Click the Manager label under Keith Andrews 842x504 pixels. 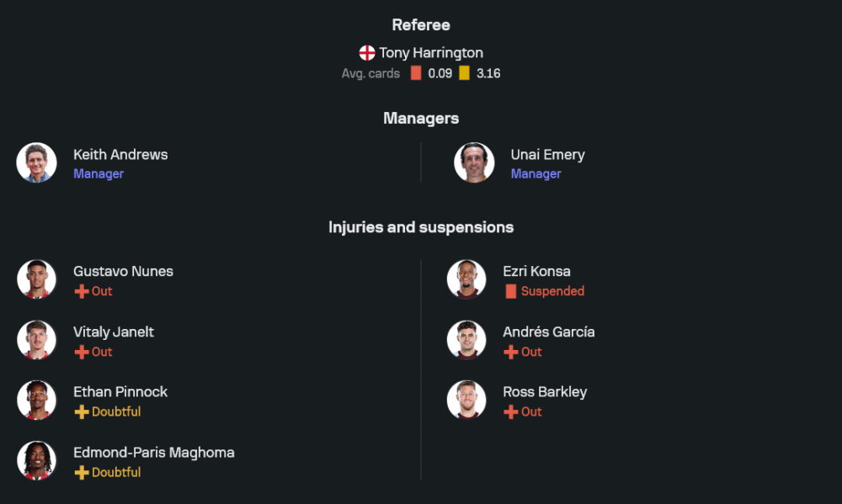(99, 174)
